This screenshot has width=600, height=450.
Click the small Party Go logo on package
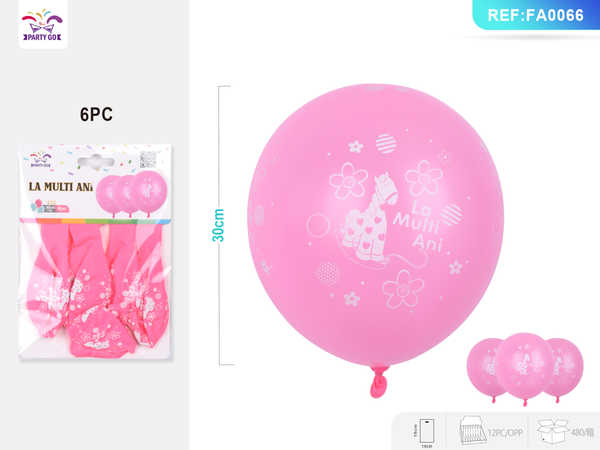point(41,160)
